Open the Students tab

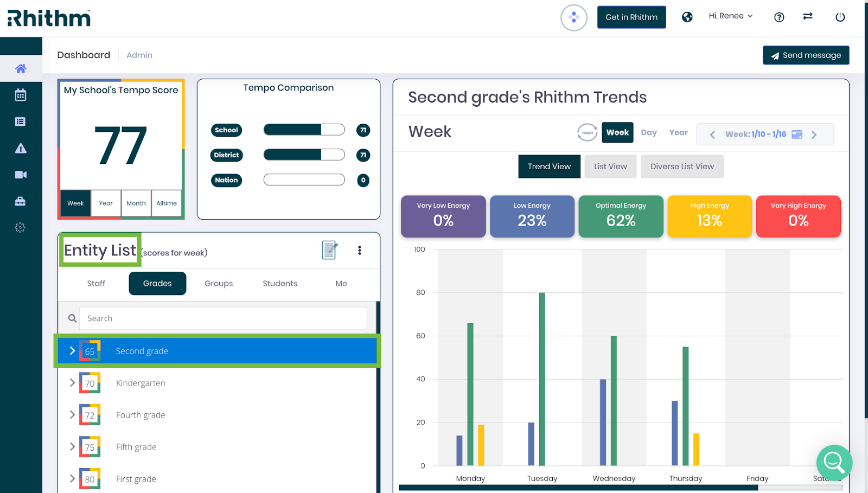pyautogui.click(x=280, y=284)
